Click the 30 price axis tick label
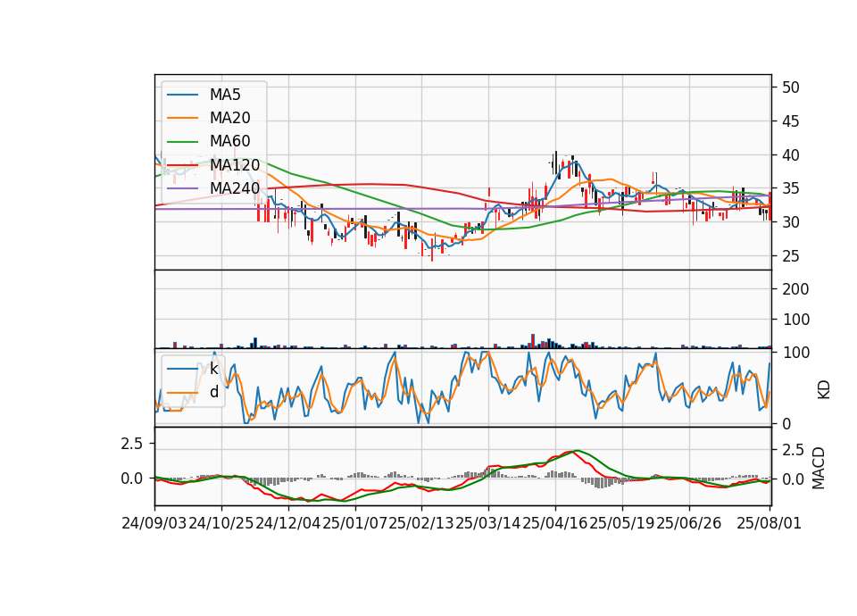This screenshot has height=616, width=857. (x=790, y=222)
